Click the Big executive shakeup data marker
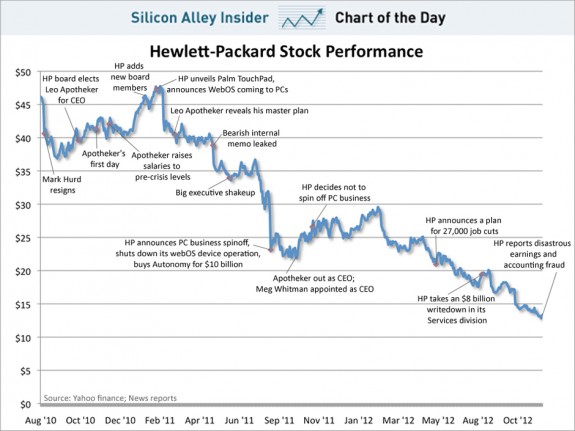The image size is (575, 431). (230, 178)
